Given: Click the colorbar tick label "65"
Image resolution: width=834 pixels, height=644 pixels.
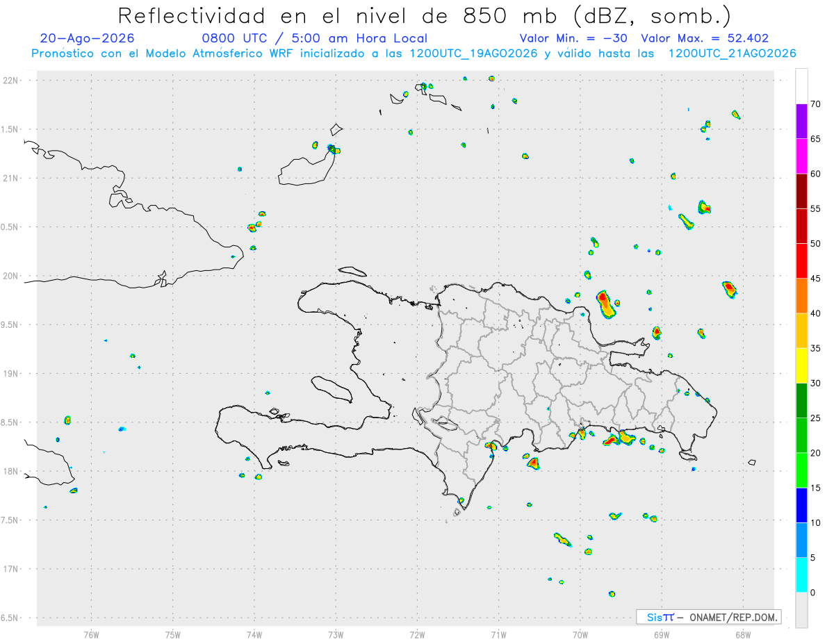Looking at the screenshot, I should coord(815,139).
